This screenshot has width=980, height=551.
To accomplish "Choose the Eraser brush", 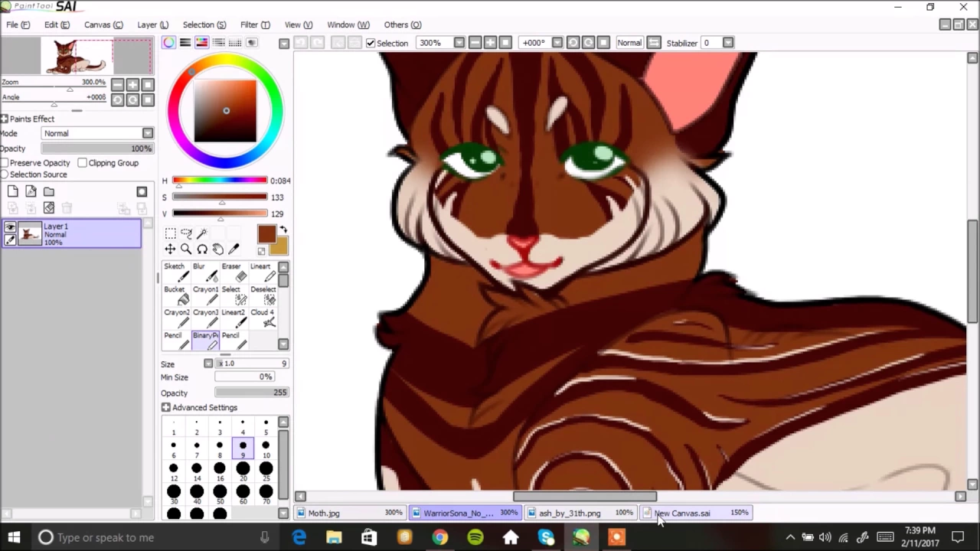I will 234,272.
